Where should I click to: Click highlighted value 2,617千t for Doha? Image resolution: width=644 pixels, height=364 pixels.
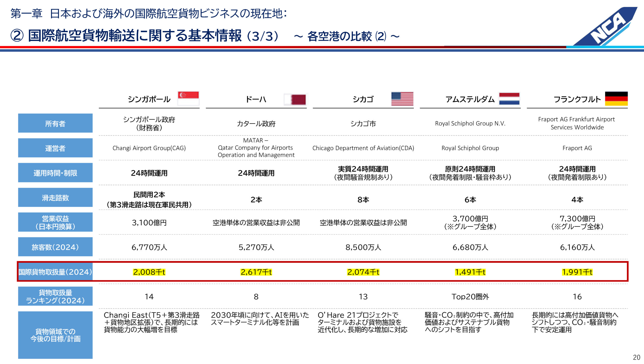256,272
